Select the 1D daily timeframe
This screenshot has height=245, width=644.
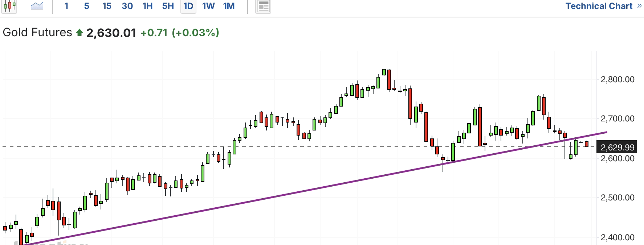[x=188, y=6]
